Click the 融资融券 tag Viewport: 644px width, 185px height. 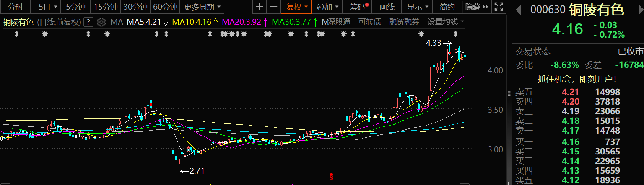pyautogui.click(x=404, y=22)
